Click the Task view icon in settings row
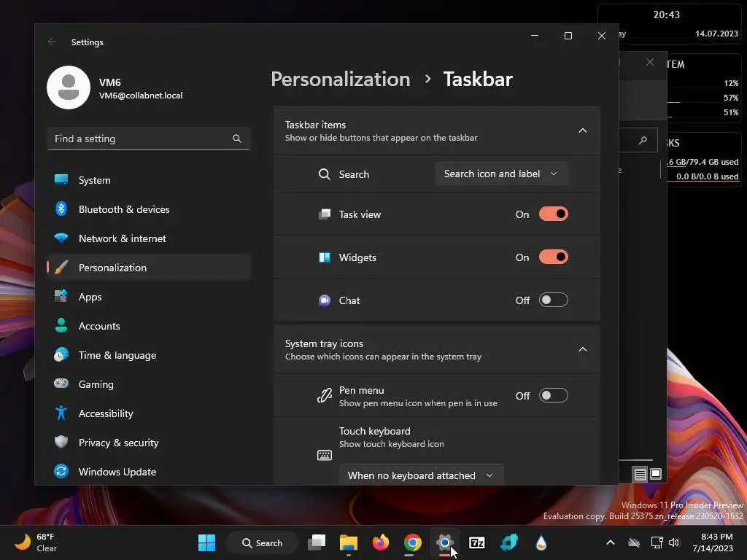Screen dimensions: 747x560 click(x=325, y=214)
